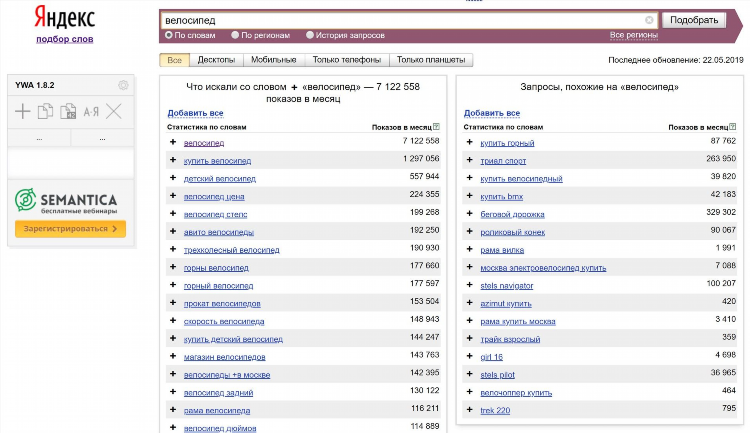
Task: Add 'магазин велосипедов' with its plus icon
Action: coord(173,356)
